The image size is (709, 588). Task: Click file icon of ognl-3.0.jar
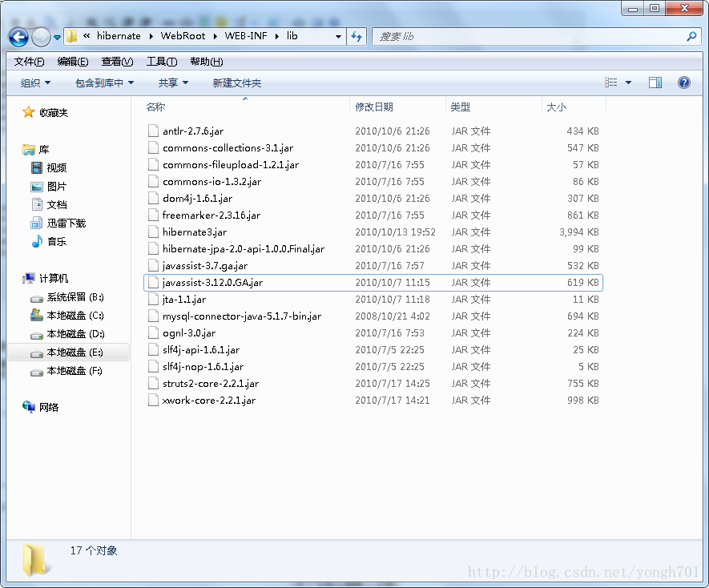tap(153, 333)
